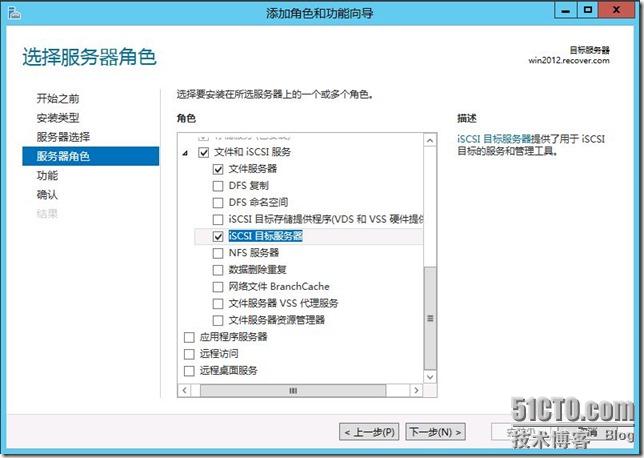Toggle the 文件和 iSCSI 服务 checkbox

tap(203, 152)
